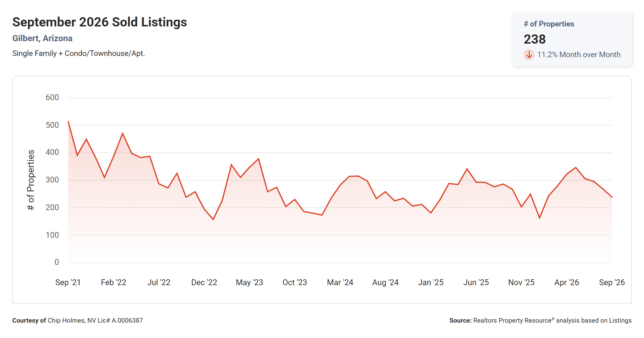Viewport: 644px width, 338px height.
Task: Click the vertical '# of Properties' axis title
Action: 31,180
